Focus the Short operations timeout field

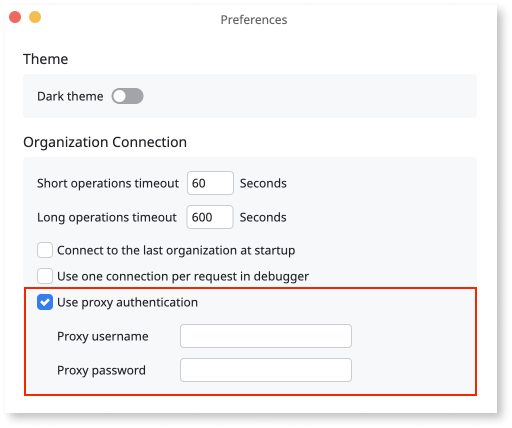point(210,183)
